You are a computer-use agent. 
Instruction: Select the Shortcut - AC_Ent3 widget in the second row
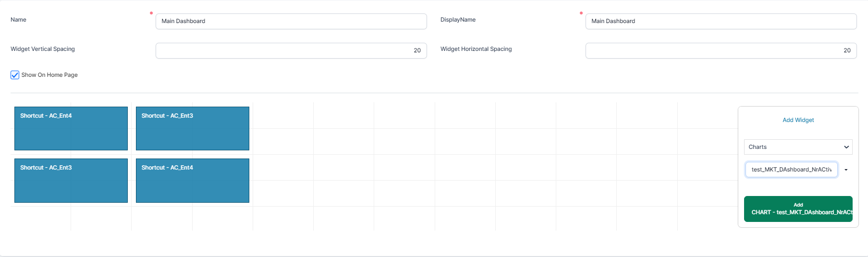[71, 181]
